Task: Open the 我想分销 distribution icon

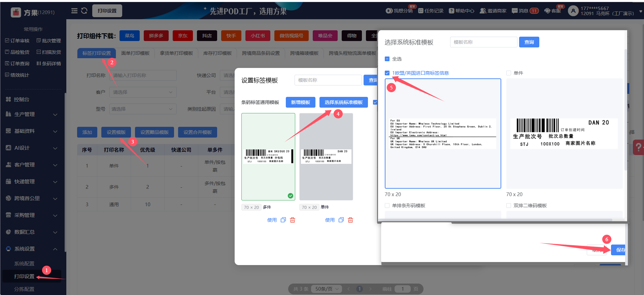Action: pos(389,11)
